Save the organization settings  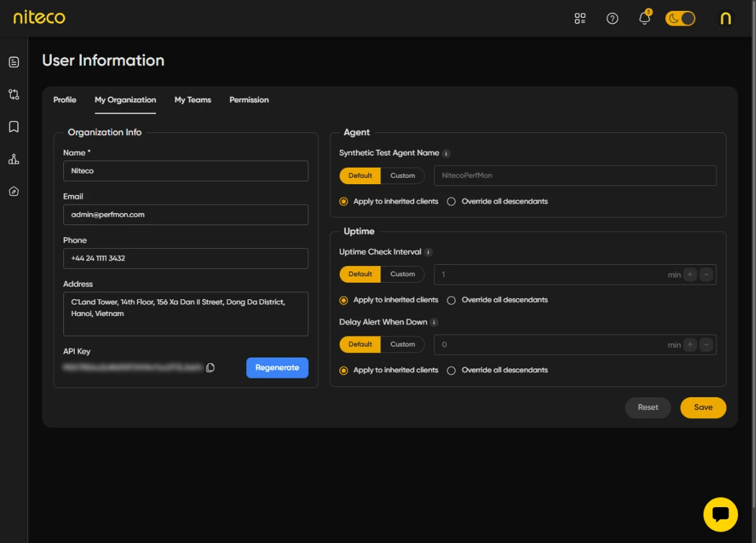pos(703,407)
